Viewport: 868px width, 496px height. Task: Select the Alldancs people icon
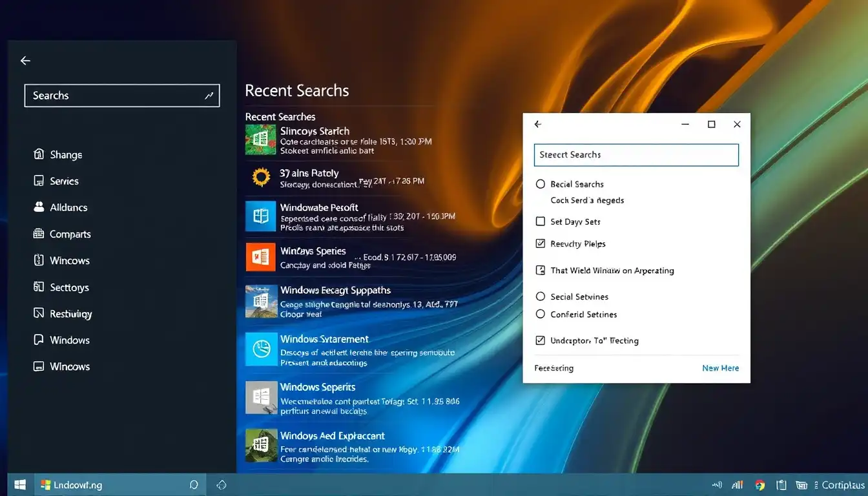(38, 207)
